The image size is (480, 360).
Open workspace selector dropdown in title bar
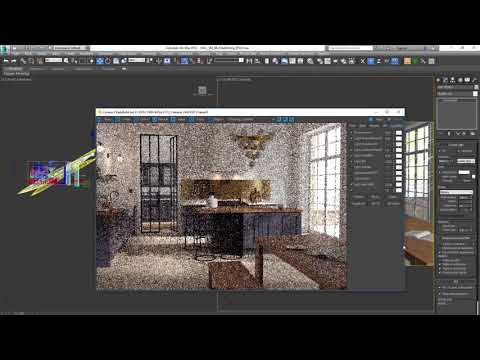(71, 48)
